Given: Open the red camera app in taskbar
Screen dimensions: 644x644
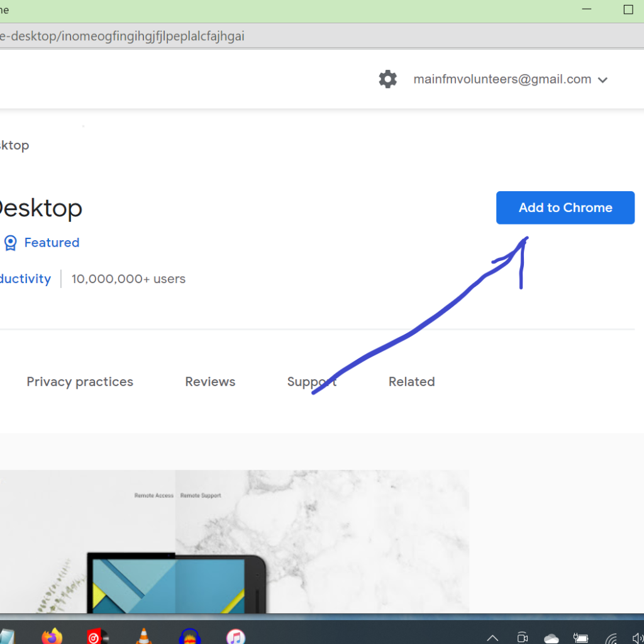Looking at the screenshot, I should (95, 636).
